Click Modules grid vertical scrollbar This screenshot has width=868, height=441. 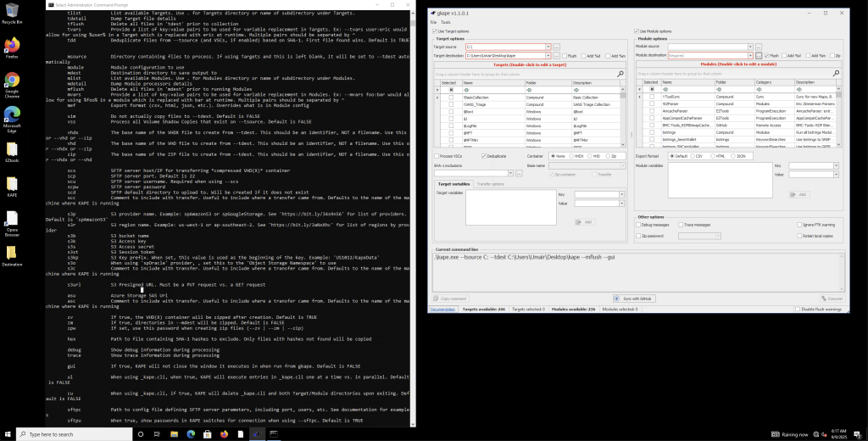(x=838, y=116)
